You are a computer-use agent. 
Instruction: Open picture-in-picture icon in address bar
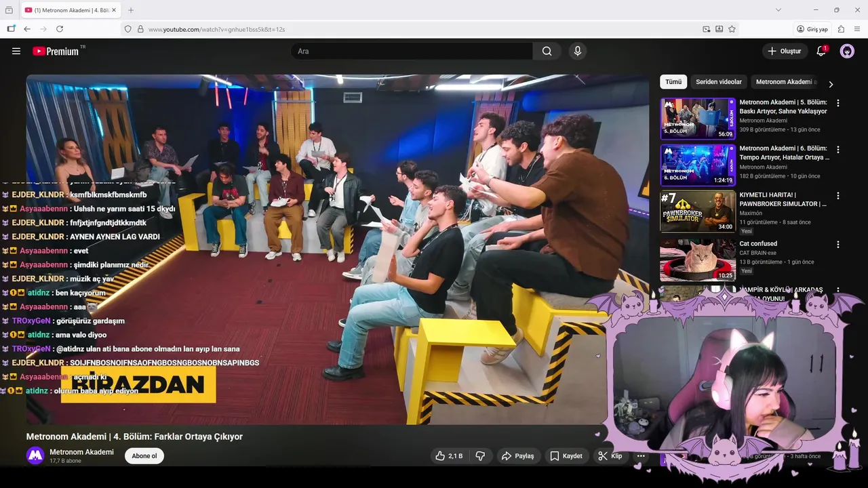click(x=707, y=29)
